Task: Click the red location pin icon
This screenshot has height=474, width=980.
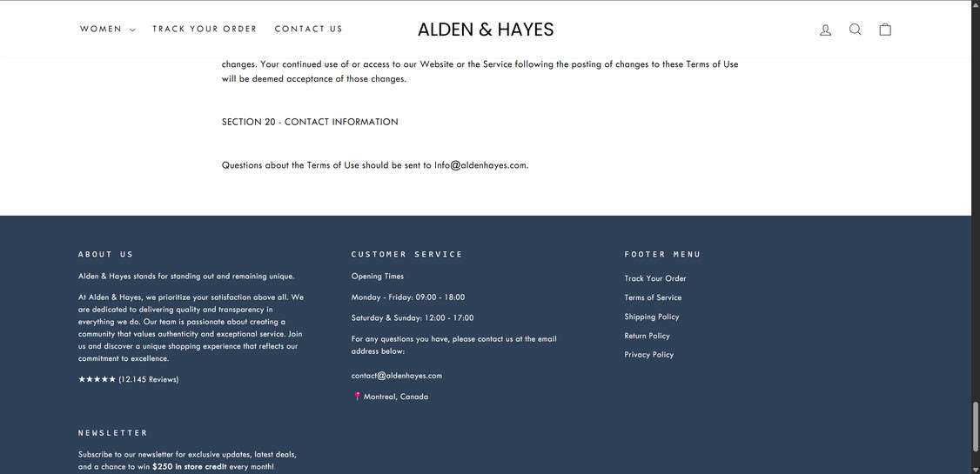Action: (357, 397)
